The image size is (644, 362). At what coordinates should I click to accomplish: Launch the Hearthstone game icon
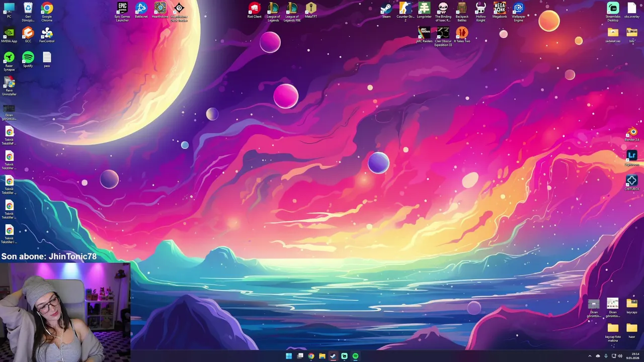pos(160,10)
